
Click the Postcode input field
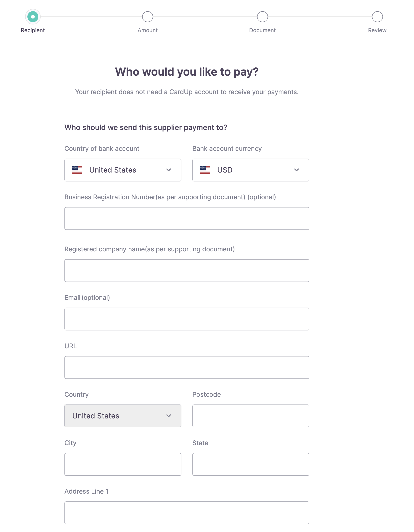coord(251,416)
